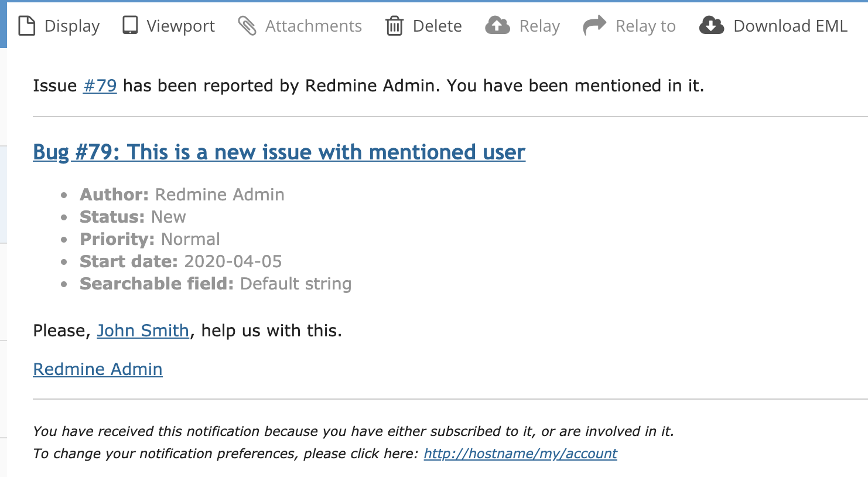Choose the Relay to label in toolbar
Viewport: 868px width, 477px height.
(645, 26)
